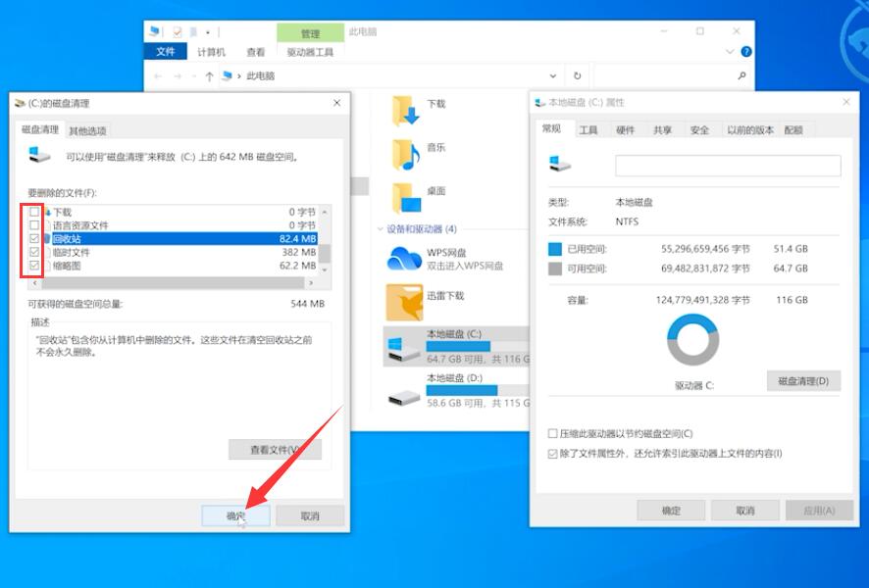Open the 共享 tab in properties

[662, 130]
